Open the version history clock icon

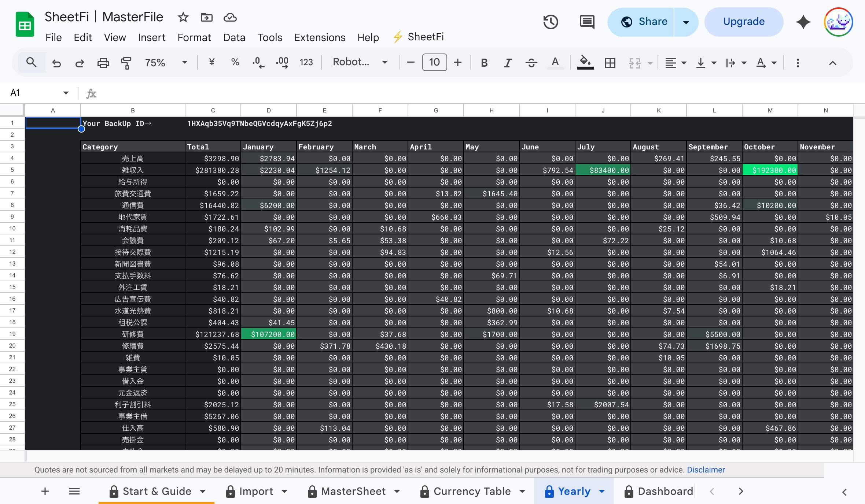[x=551, y=22]
